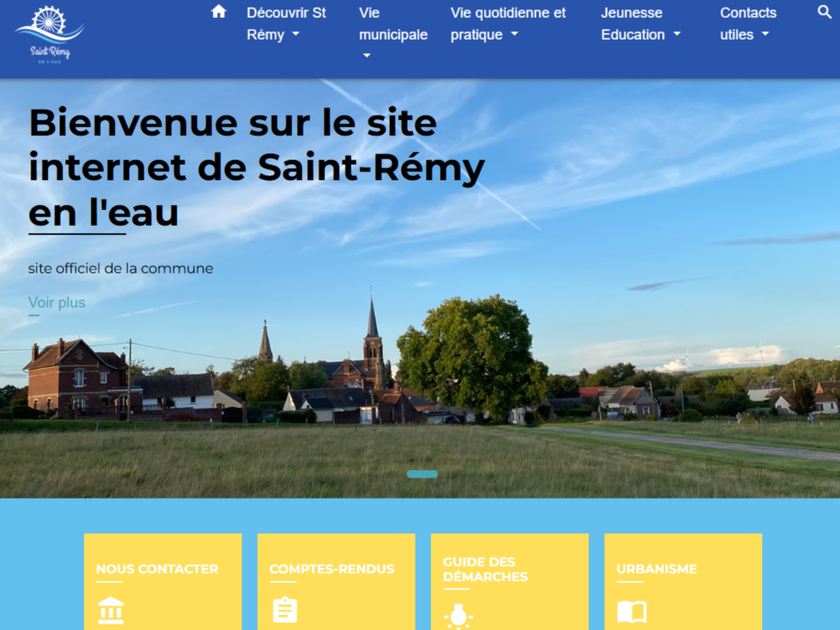The width and height of the screenshot is (840, 630).
Task: Open the search magnifier icon
Action: click(x=824, y=12)
